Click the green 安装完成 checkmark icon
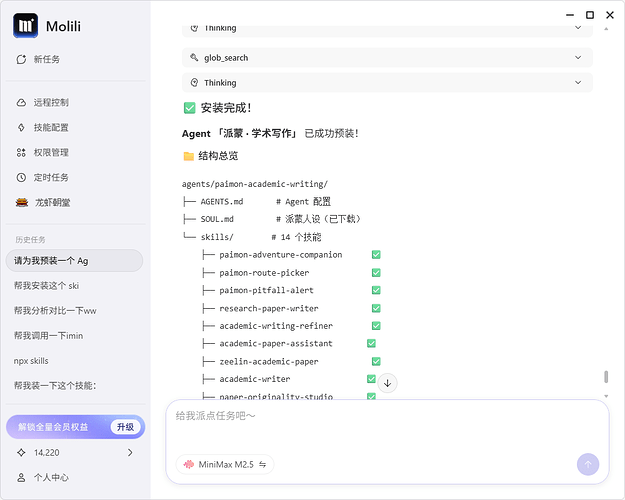This screenshot has height=500, width=625. (189, 108)
